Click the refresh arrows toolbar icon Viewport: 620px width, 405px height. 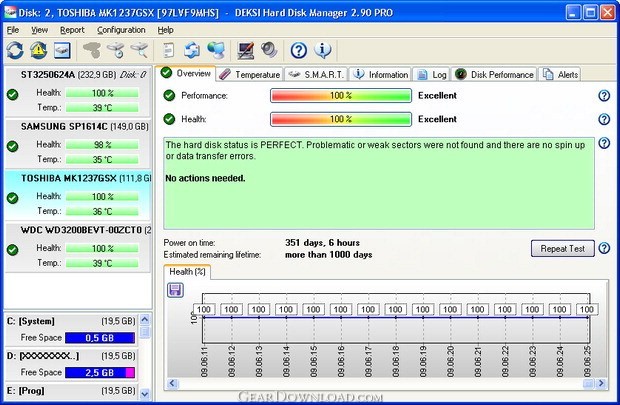tap(15, 50)
